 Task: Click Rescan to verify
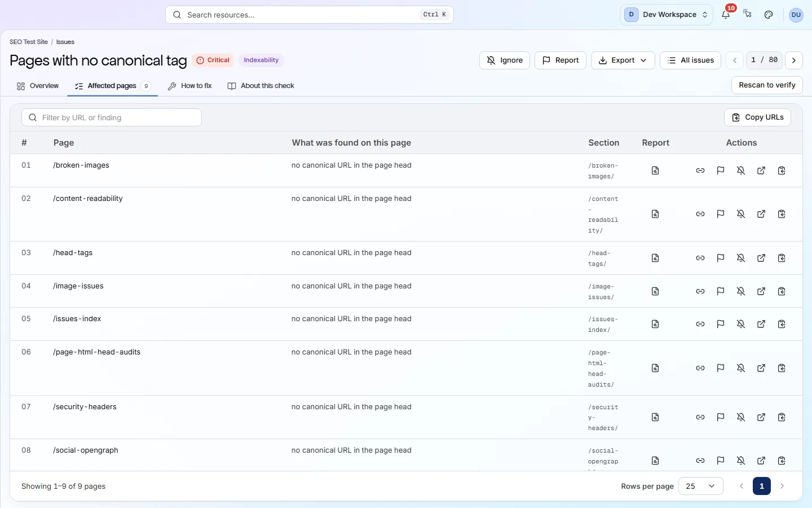pyautogui.click(x=767, y=85)
